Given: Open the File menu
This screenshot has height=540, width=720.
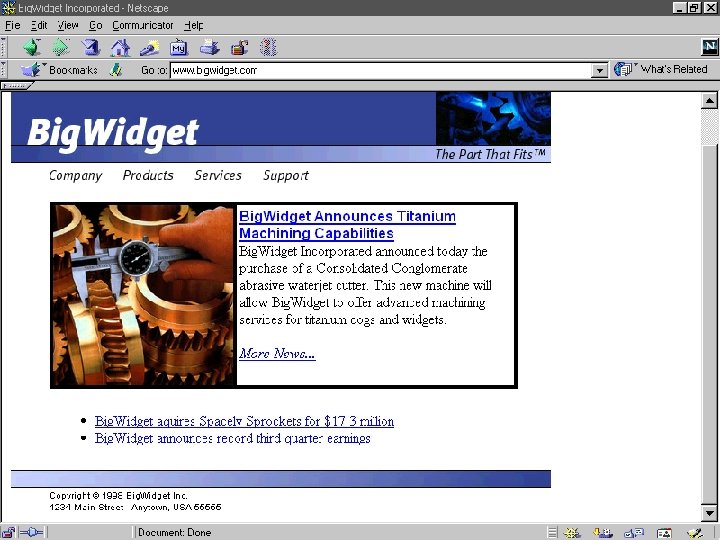Looking at the screenshot, I should (x=12, y=25).
